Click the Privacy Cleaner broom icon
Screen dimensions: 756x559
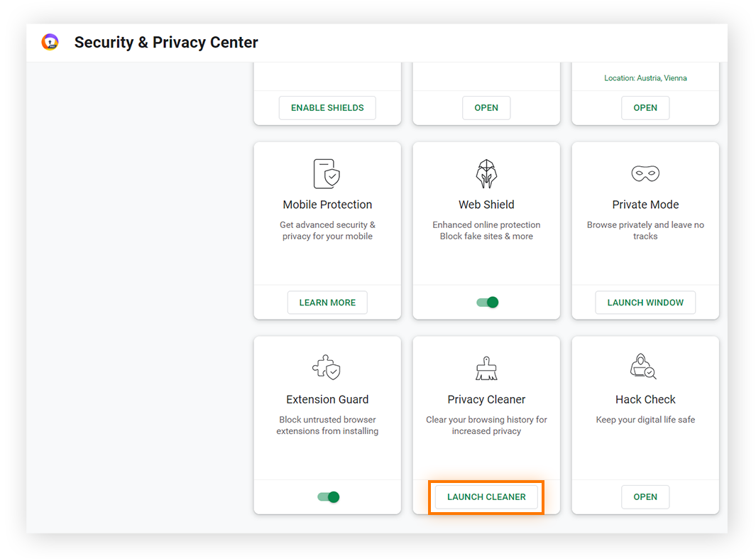(486, 368)
